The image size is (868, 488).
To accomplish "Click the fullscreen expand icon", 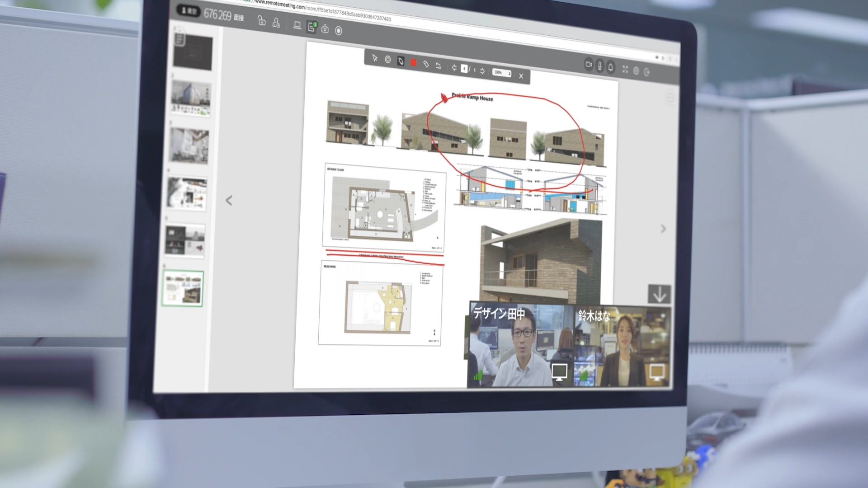I will 625,69.
